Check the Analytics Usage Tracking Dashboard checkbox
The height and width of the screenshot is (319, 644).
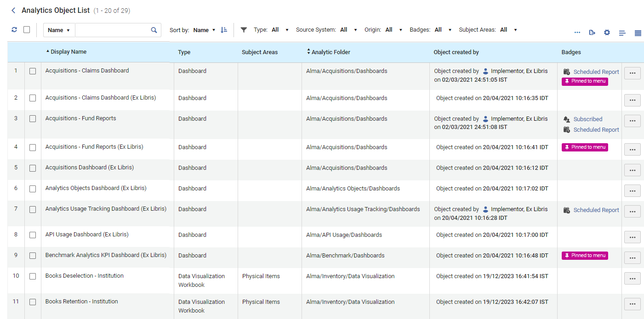33,210
